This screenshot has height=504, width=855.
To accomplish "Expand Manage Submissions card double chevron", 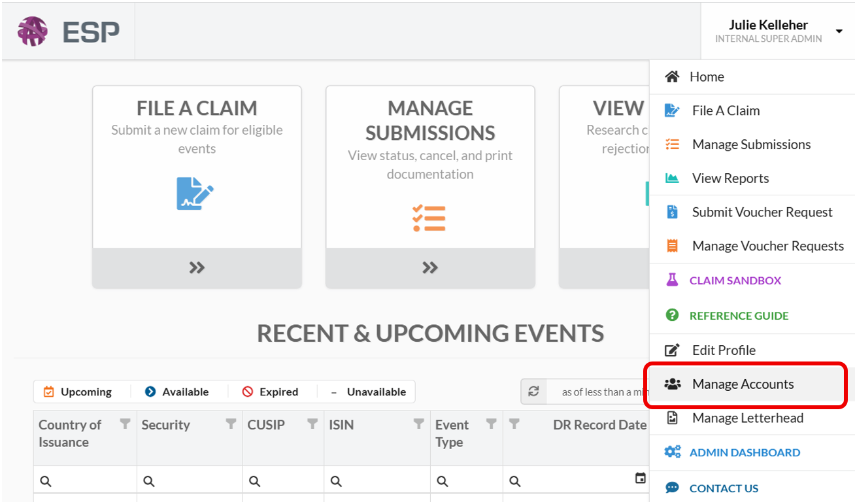I will point(430,267).
